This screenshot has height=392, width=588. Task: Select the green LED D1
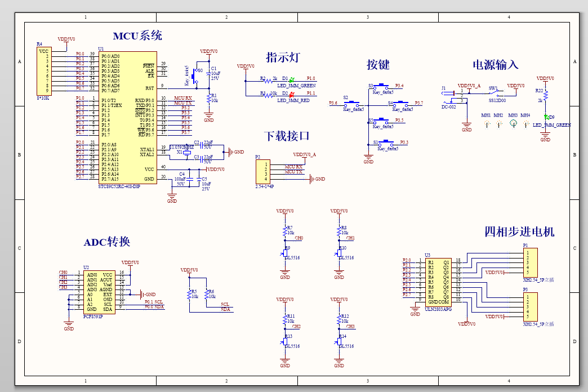click(291, 80)
